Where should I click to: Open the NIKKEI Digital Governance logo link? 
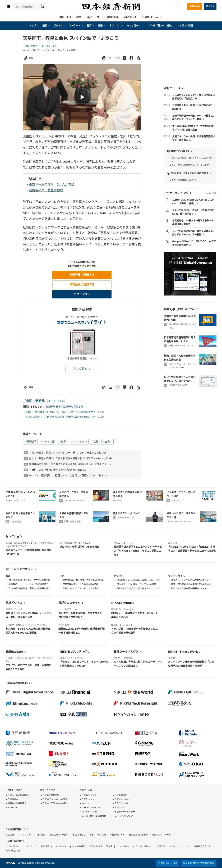(29, 692)
